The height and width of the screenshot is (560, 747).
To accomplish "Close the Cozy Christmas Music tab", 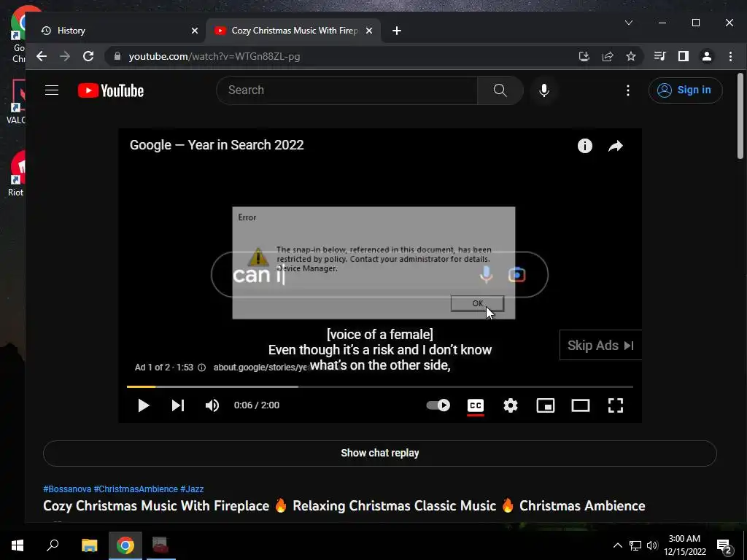I will point(368,31).
